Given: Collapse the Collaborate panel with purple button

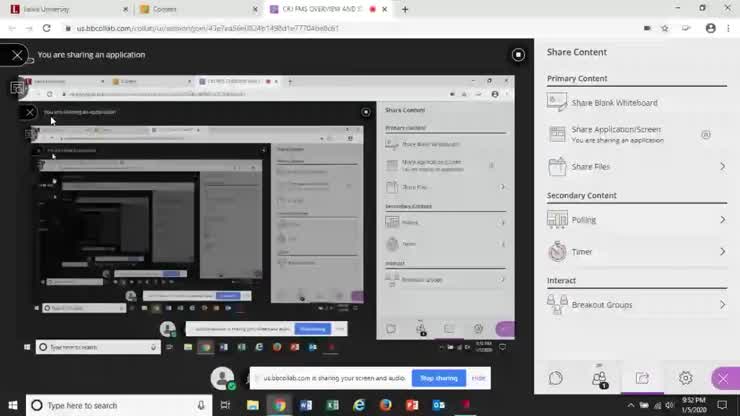Looking at the screenshot, I should [722, 378].
